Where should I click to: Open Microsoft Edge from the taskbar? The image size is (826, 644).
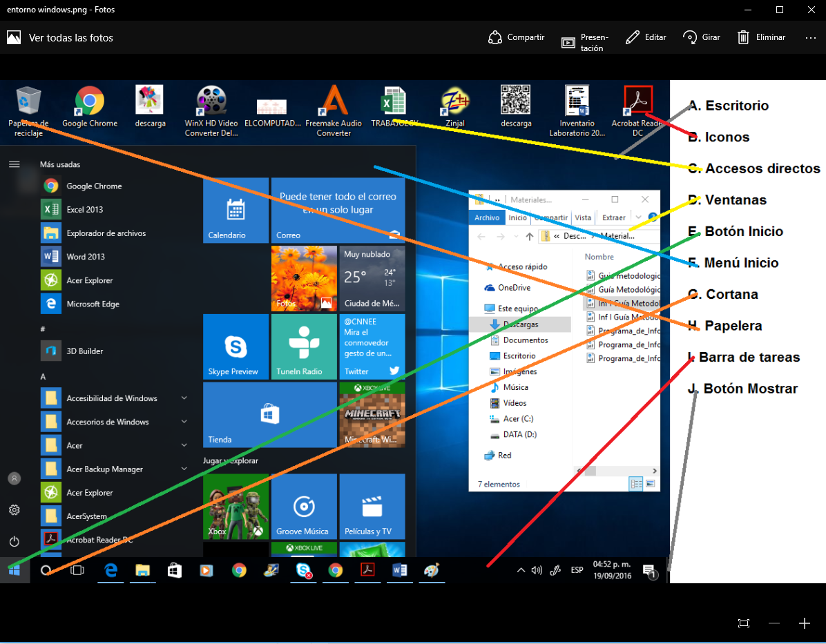110,570
